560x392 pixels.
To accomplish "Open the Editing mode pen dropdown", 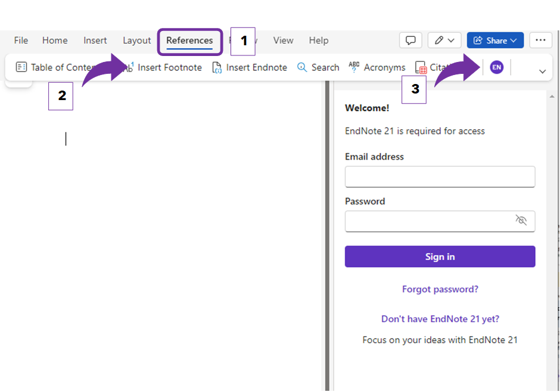I will coord(444,41).
